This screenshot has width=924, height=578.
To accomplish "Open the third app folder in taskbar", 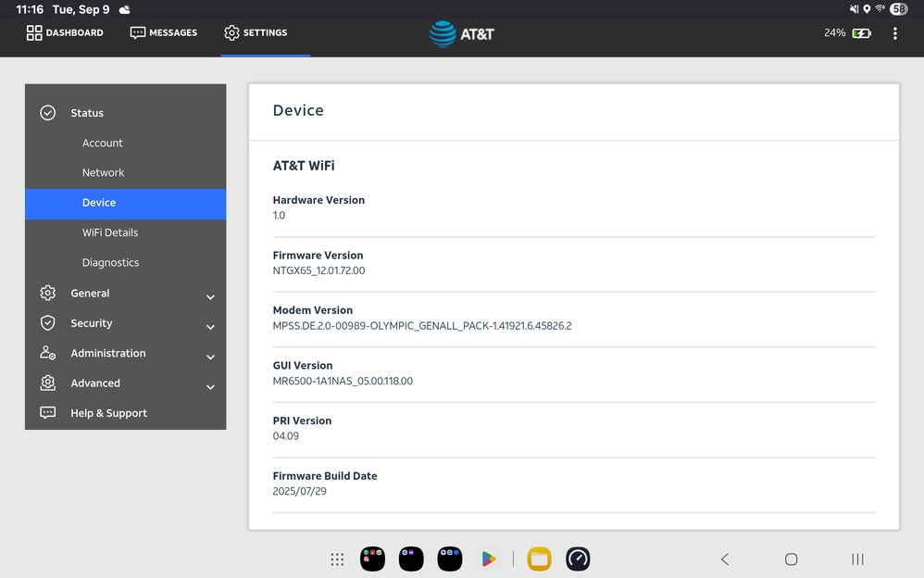I will pos(450,559).
